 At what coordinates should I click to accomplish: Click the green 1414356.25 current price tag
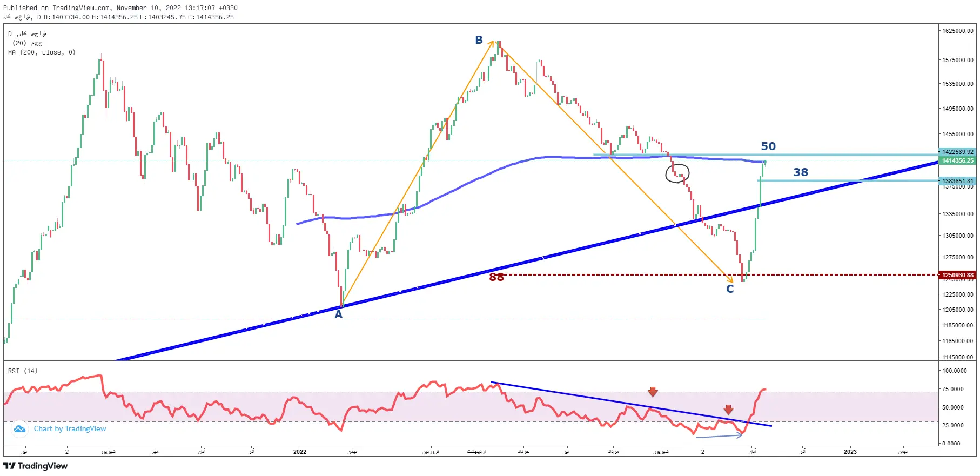958,160
